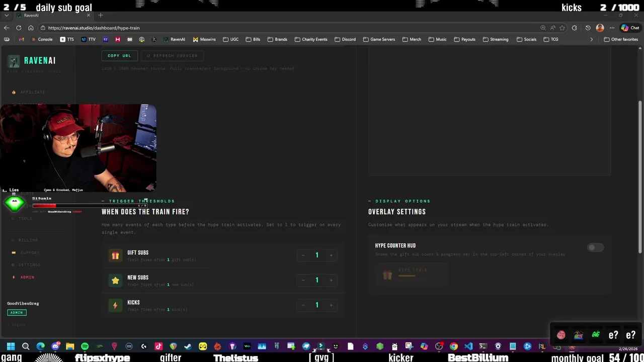
Task: Expand the Game Servers bookmarks folder
Action: pos(378,39)
